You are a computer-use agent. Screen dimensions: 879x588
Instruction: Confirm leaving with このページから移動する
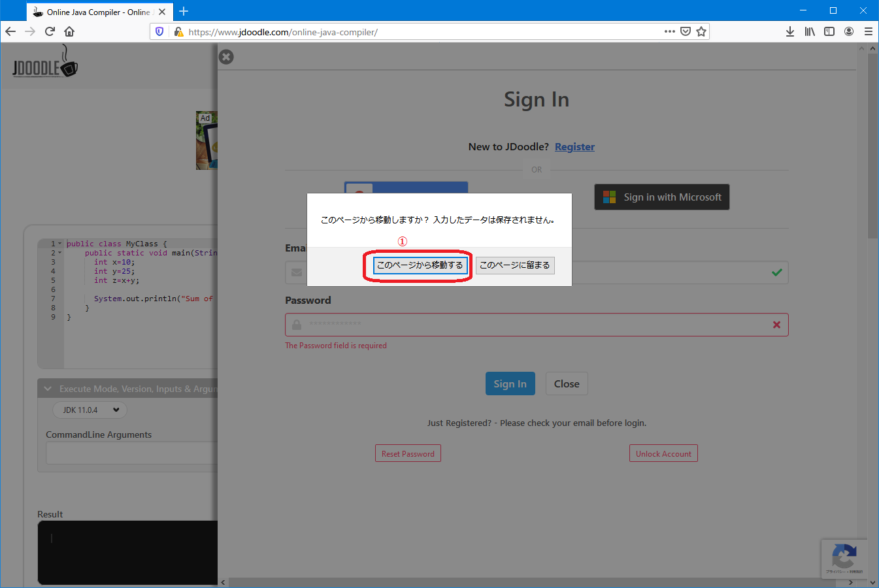[x=420, y=265]
